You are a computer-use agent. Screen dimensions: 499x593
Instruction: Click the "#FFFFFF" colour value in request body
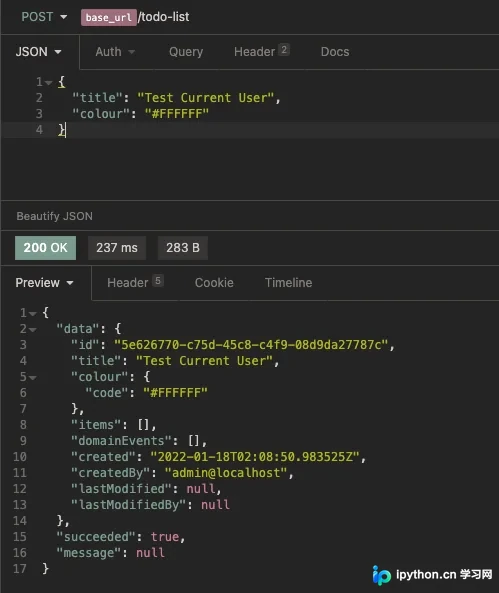pyautogui.click(x=177, y=114)
